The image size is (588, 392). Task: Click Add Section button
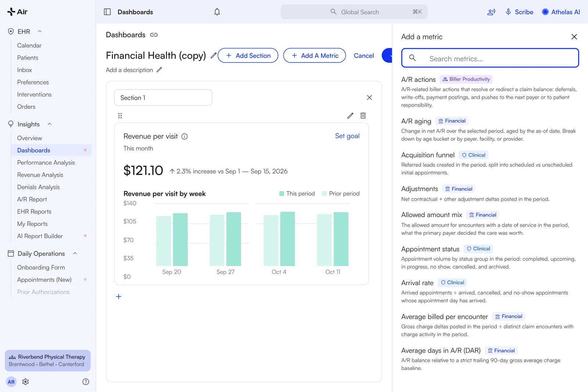coord(248,55)
